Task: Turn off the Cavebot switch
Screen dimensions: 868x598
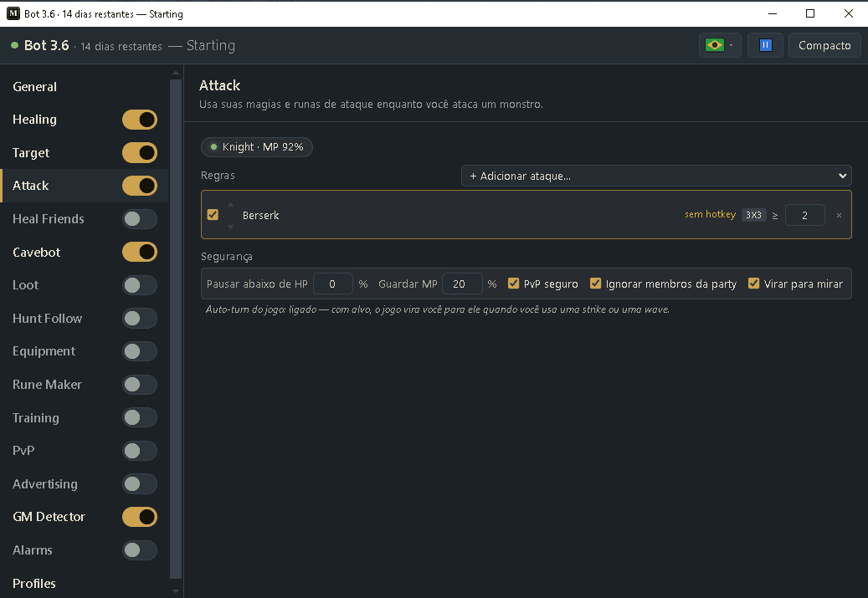Action: pos(140,253)
